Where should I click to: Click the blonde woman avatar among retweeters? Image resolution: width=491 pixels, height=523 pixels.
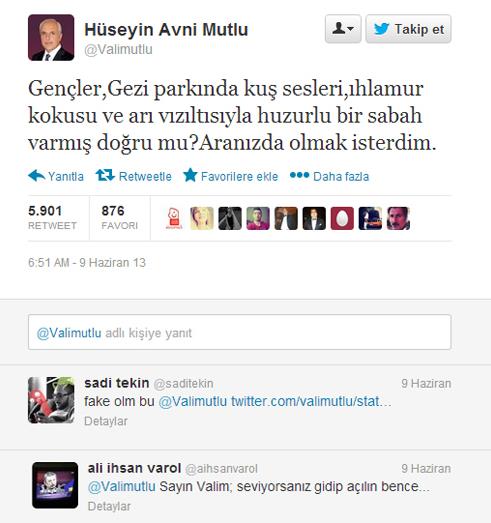point(202,218)
